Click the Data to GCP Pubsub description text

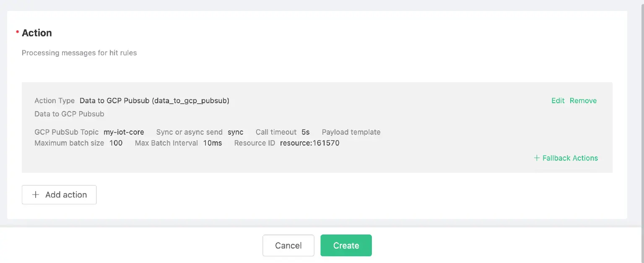pos(70,114)
